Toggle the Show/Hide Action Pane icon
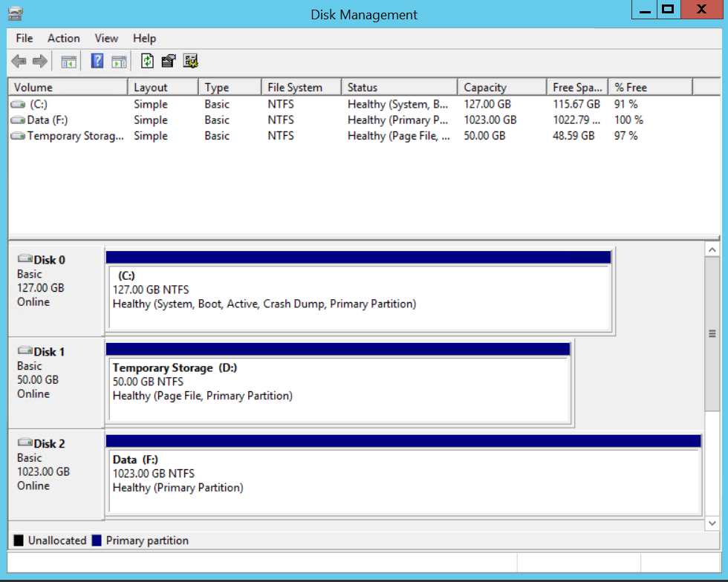Screen dimensions: 728x582 point(120,61)
